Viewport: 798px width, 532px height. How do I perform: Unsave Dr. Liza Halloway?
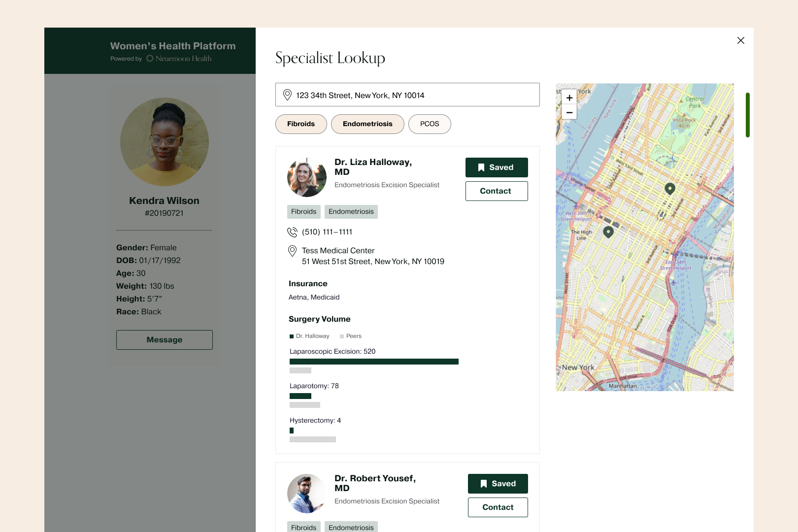click(x=497, y=167)
